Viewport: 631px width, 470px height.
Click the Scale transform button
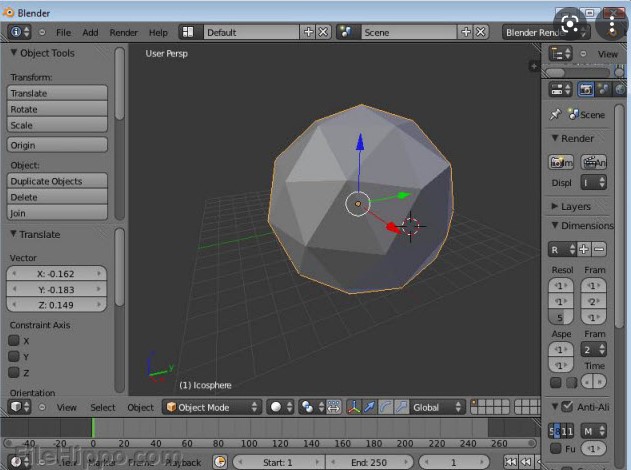pos(57,125)
